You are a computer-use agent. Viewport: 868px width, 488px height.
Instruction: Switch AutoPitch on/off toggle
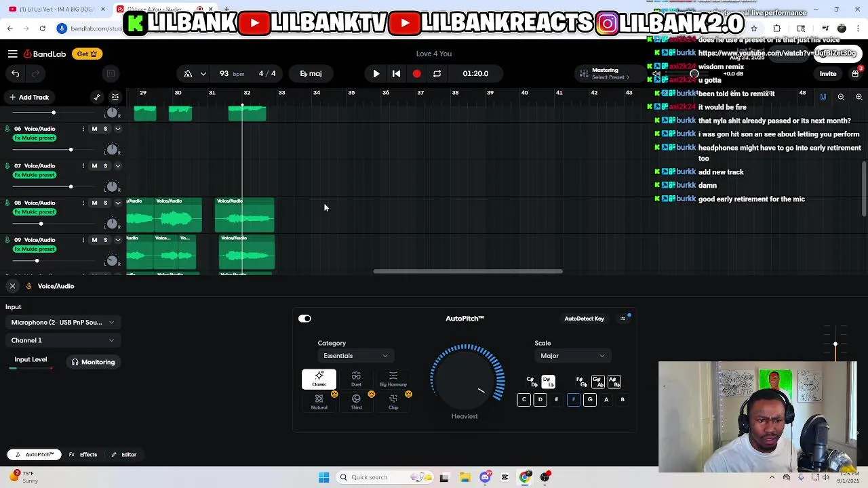pos(304,319)
